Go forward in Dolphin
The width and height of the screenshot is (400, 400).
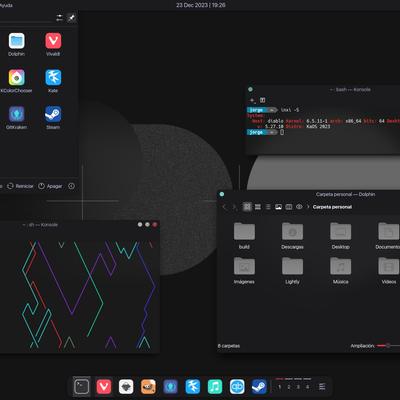point(234,207)
